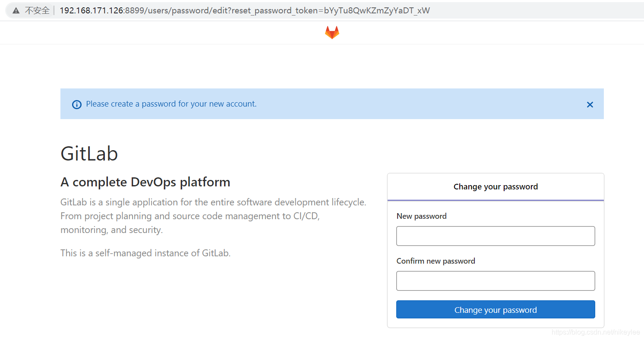Viewport: 644px width, 340px height.
Task: Dismiss the password alert banner
Action: [x=590, y=104]
